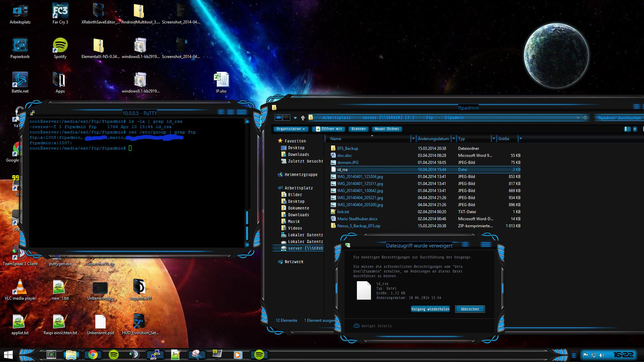Open Notepad++ from the taskbar
644x362 pixels.
point(175,355)
